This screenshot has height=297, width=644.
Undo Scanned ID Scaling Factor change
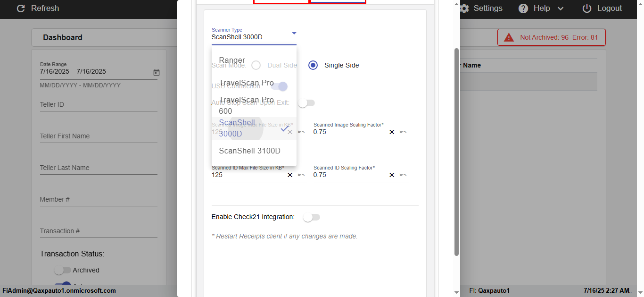click(403, 175)
